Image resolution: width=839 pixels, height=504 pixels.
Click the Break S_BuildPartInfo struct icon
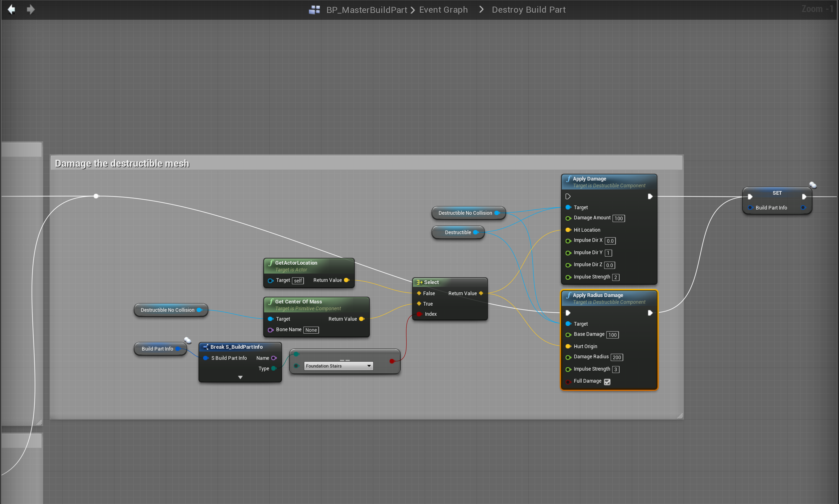click(206, 347)
